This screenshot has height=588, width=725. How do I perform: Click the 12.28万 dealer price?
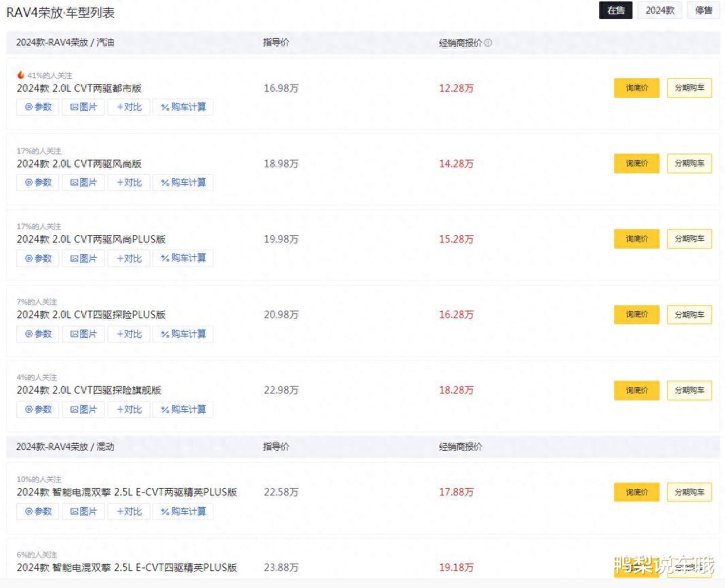click(x=456, y=88)
